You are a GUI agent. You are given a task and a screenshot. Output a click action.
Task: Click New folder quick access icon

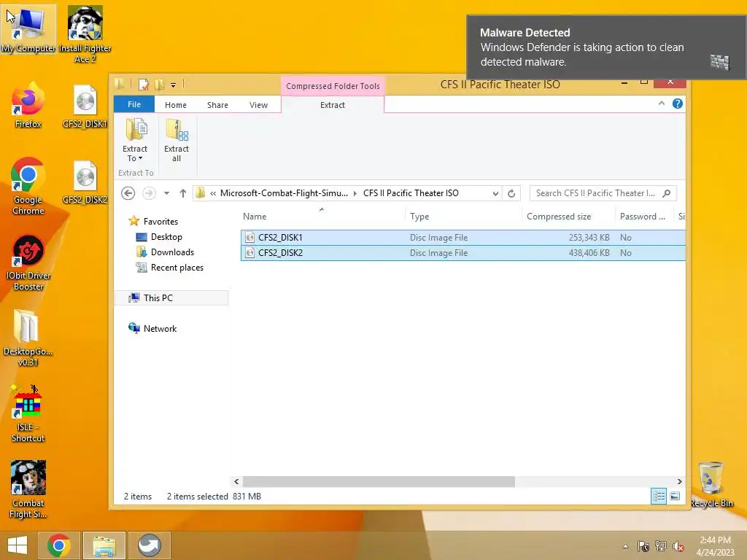pos(159,85)
